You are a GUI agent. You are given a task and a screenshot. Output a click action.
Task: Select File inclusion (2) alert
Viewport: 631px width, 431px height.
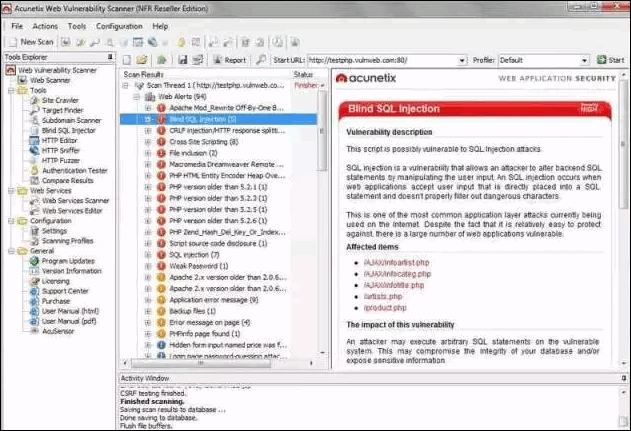click(x=193, y=153)
